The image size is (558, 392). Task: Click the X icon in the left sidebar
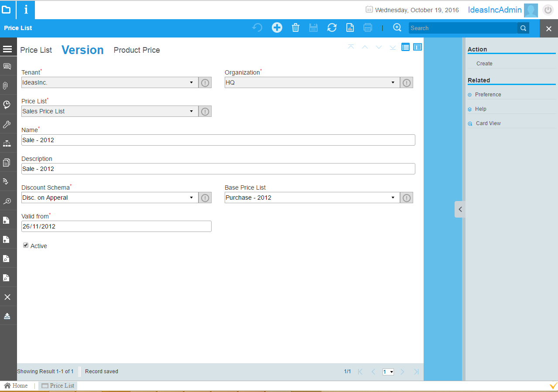click(7, 297)
